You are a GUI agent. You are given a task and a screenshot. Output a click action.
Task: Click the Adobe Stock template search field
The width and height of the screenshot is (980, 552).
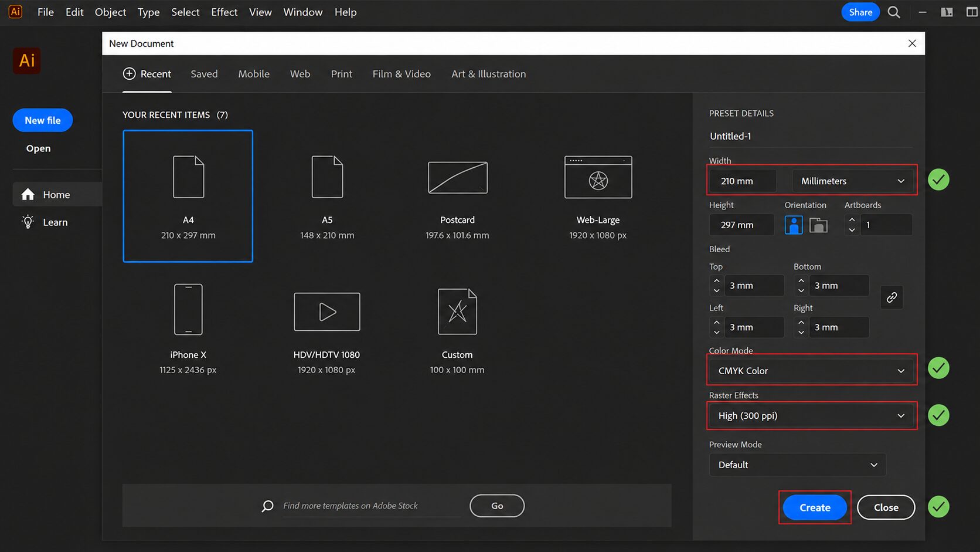372,506
